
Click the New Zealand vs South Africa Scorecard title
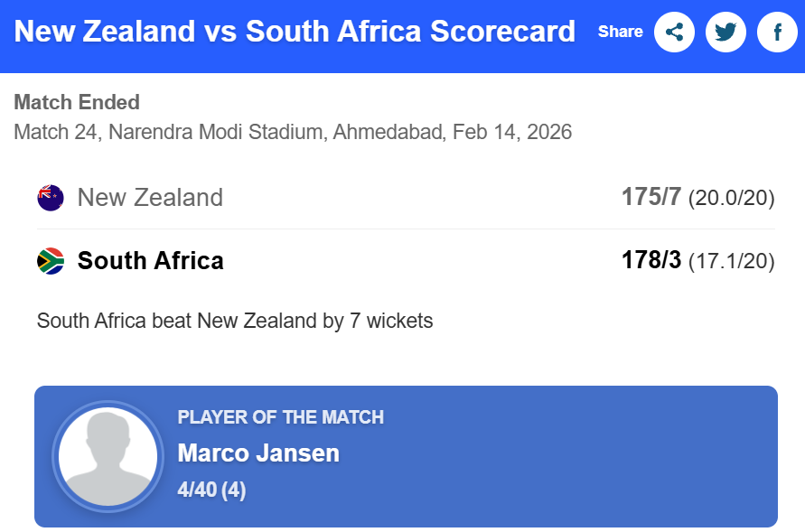[295, 32]
